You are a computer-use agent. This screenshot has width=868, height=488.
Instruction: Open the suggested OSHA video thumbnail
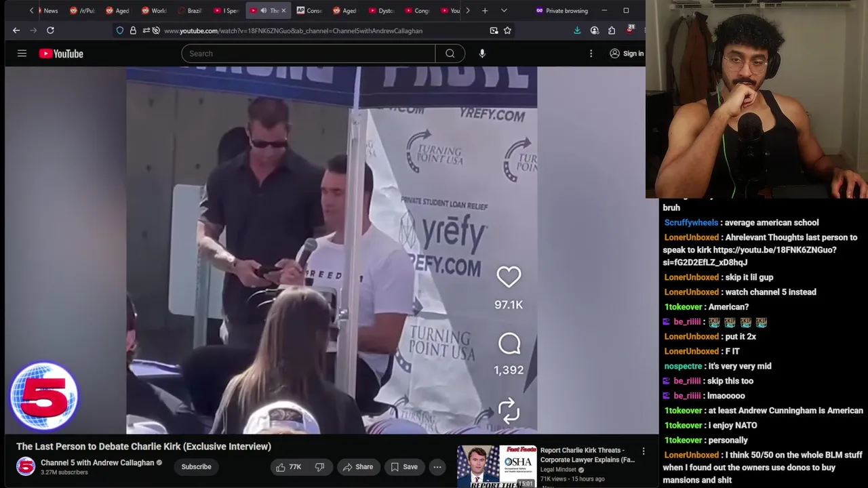pos(497,466)
